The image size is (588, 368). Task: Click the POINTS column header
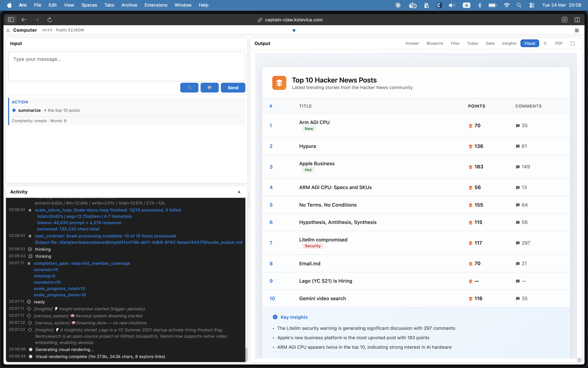coord(477,106)
